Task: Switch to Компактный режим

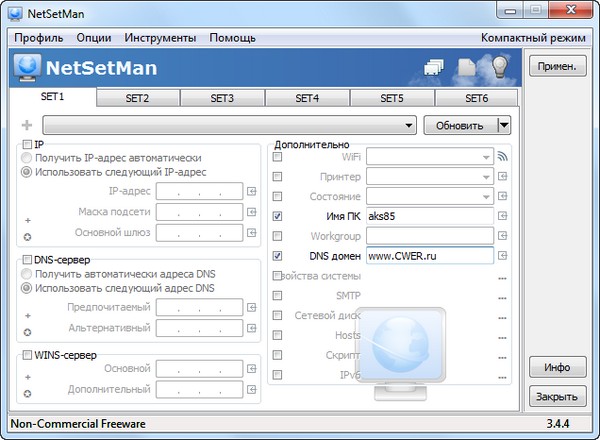Action: pos(533,38)
